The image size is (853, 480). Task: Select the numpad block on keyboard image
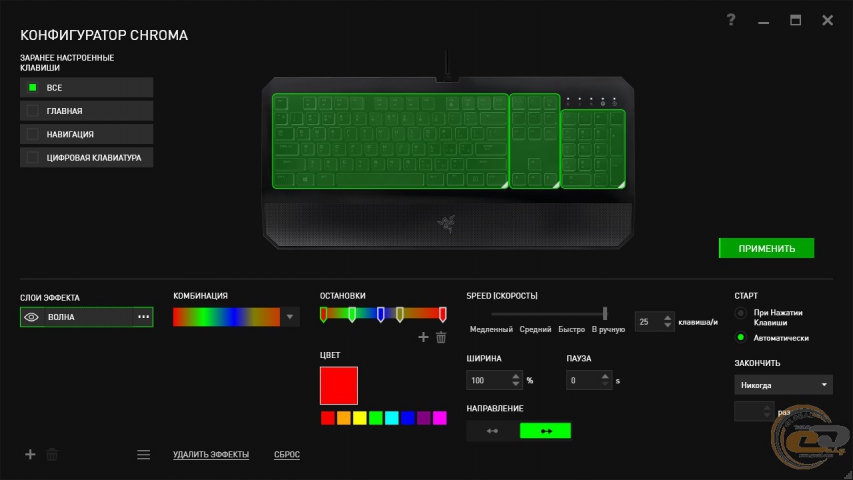click(593, 149)
